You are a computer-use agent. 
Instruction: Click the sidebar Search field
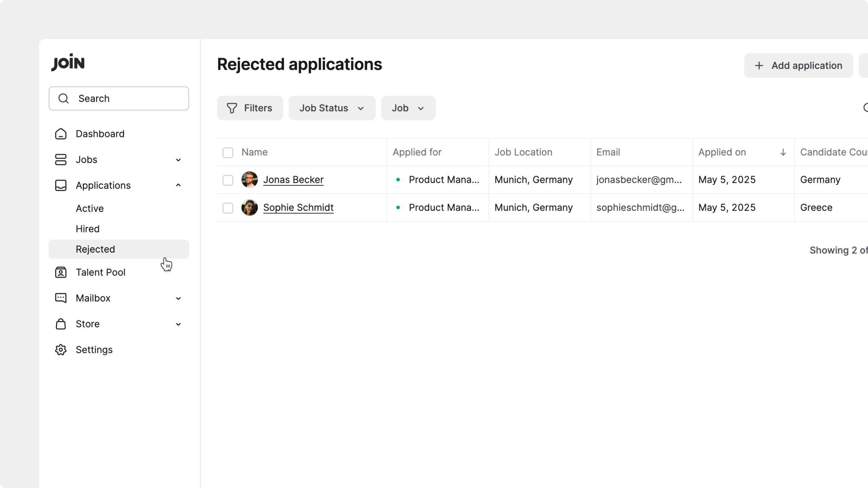tap(119, 98)
